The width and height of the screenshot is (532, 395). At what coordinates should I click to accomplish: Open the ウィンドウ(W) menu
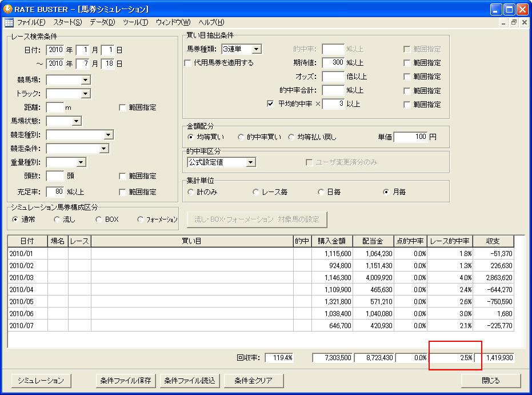(x=173, y=22)
